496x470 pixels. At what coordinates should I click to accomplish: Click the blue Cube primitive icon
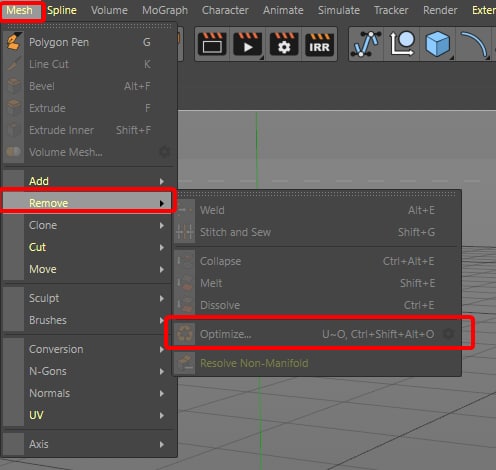point(437,44)
